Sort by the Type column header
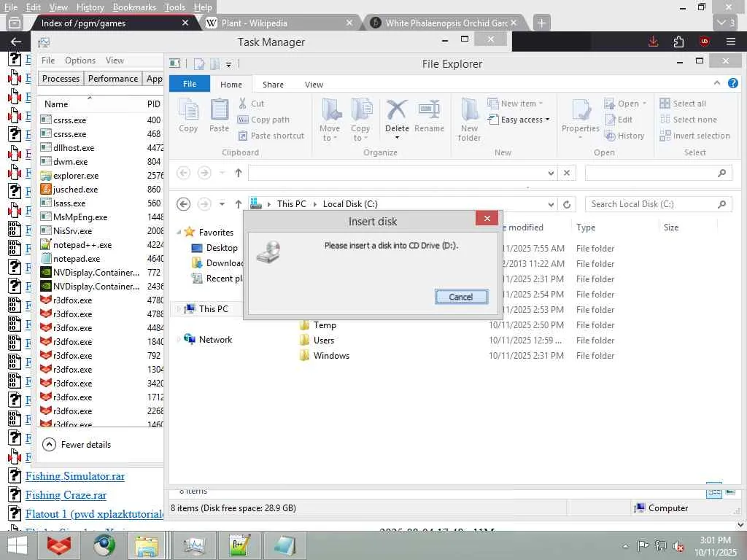This screenshot has width=747, height=560. tap(586, 227)
